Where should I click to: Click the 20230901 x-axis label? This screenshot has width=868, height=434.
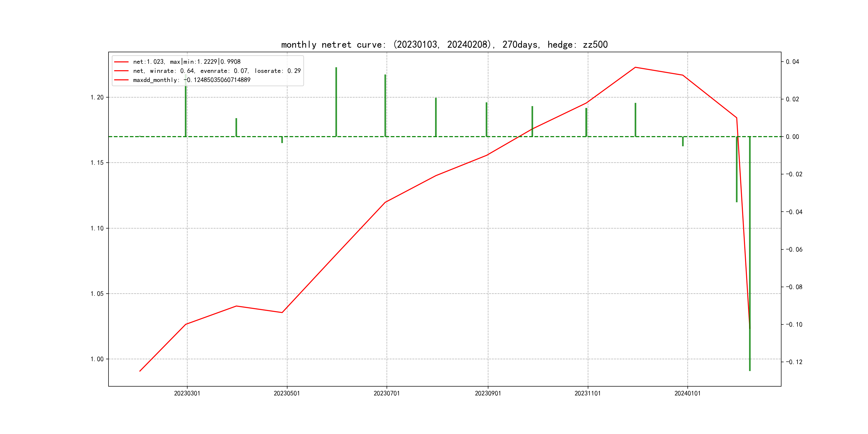point(488,393)
